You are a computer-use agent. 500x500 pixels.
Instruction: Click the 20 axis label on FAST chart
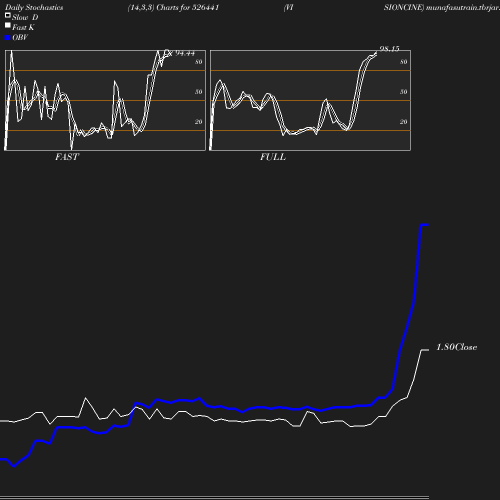pyautogui.click(x=199, y=122)
